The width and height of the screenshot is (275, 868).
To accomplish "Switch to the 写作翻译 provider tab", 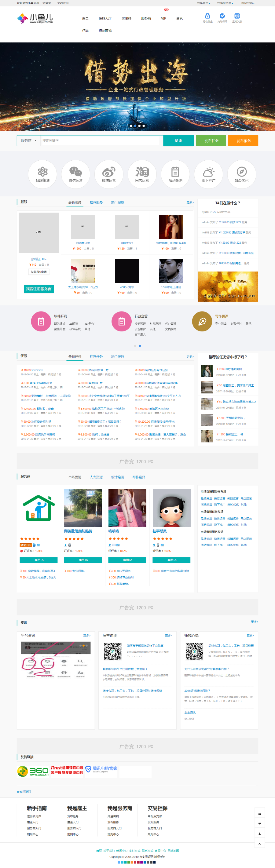I will (x=139, y=477).
